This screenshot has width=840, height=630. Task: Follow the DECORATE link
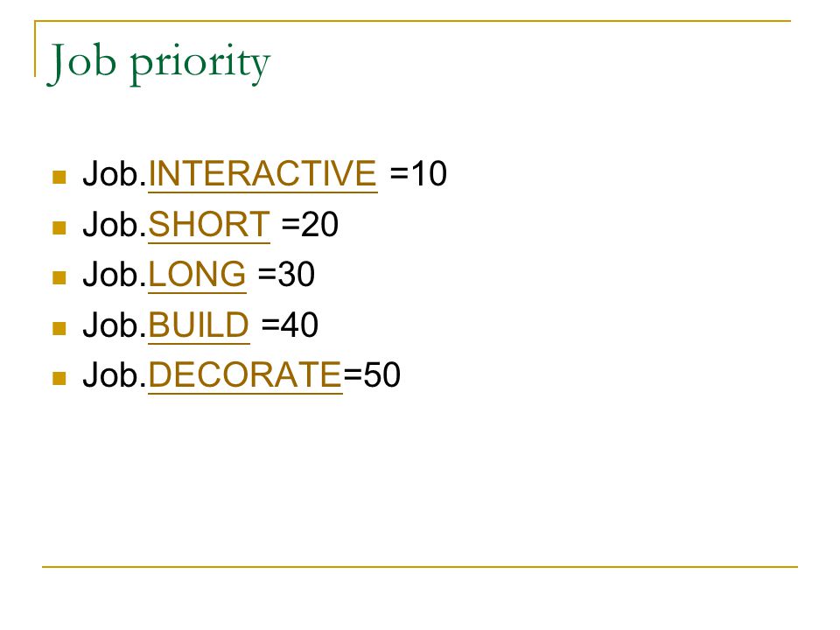(x=245, y=374)
